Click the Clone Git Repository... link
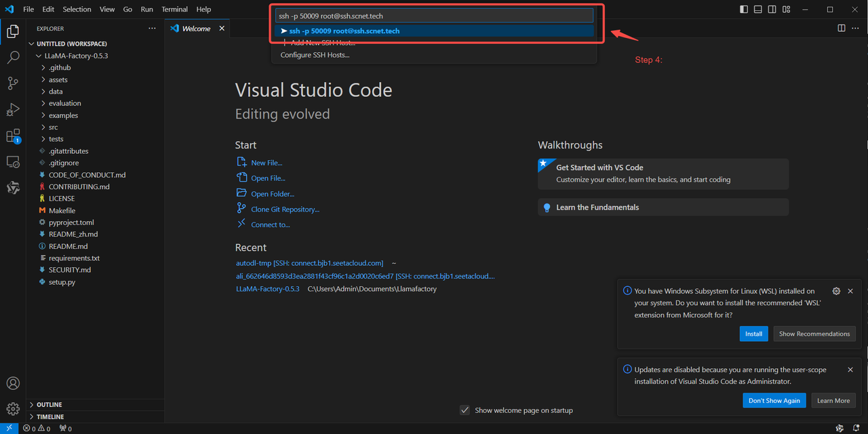 click(285, 210)
